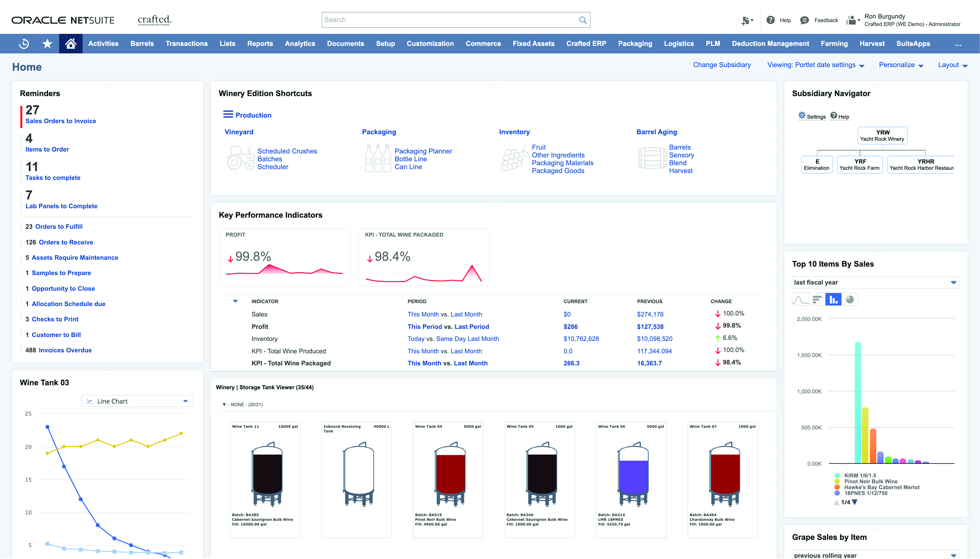Toggle the KPI indicator table arrow
This screenshot has height=559, width=980.
(235, 301)
